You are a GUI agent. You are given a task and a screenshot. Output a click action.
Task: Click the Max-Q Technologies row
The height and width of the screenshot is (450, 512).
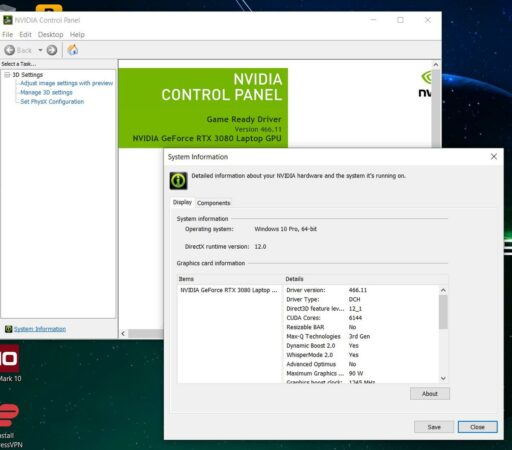[362, 336]
